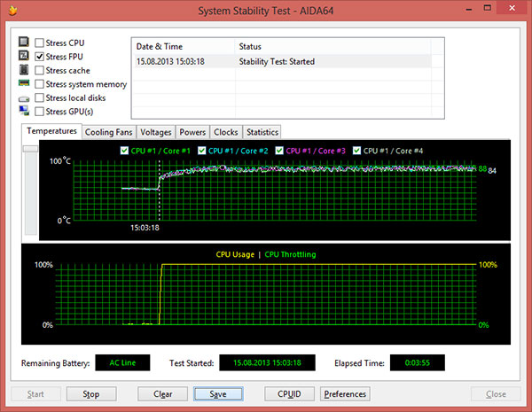Click the temperature graph vertical scale slider
The width and height of the screenshot is (532, 412).
coord(30,149)
